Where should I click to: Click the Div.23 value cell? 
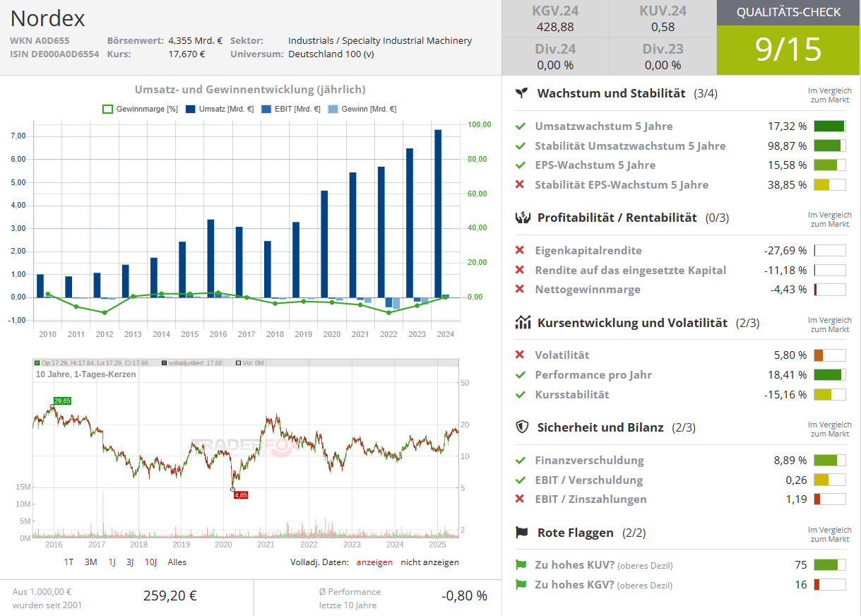point(663,65)
